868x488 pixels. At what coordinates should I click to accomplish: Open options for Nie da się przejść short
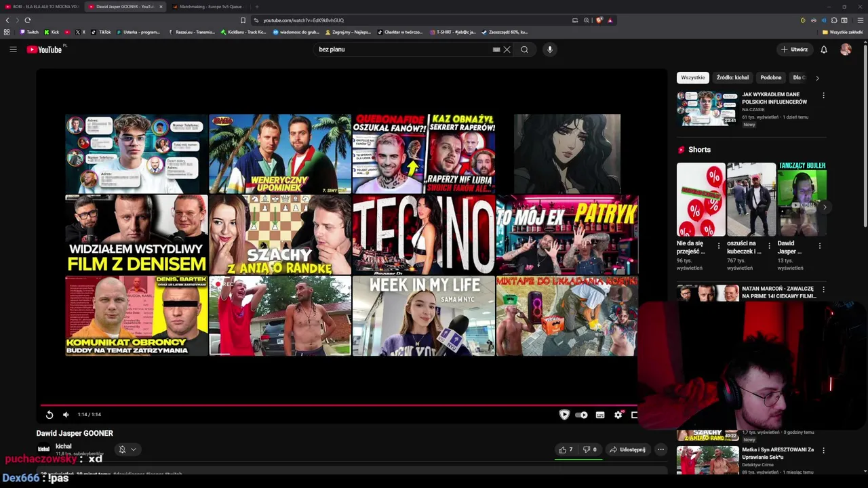pos(719,245)
